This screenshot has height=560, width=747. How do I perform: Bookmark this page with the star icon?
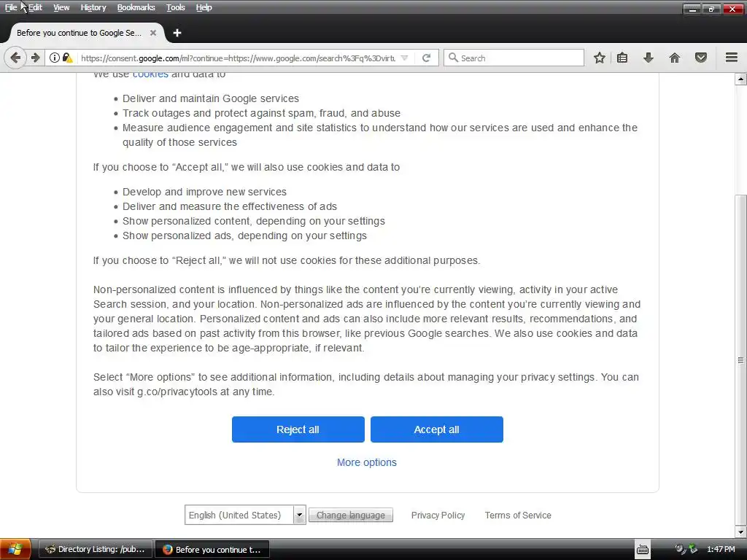pos(600,58)
